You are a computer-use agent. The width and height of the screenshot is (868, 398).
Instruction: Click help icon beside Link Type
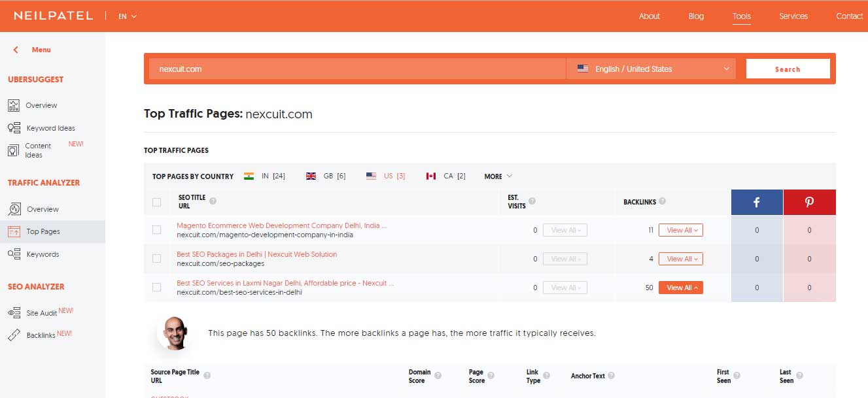[x=547, y=376]
